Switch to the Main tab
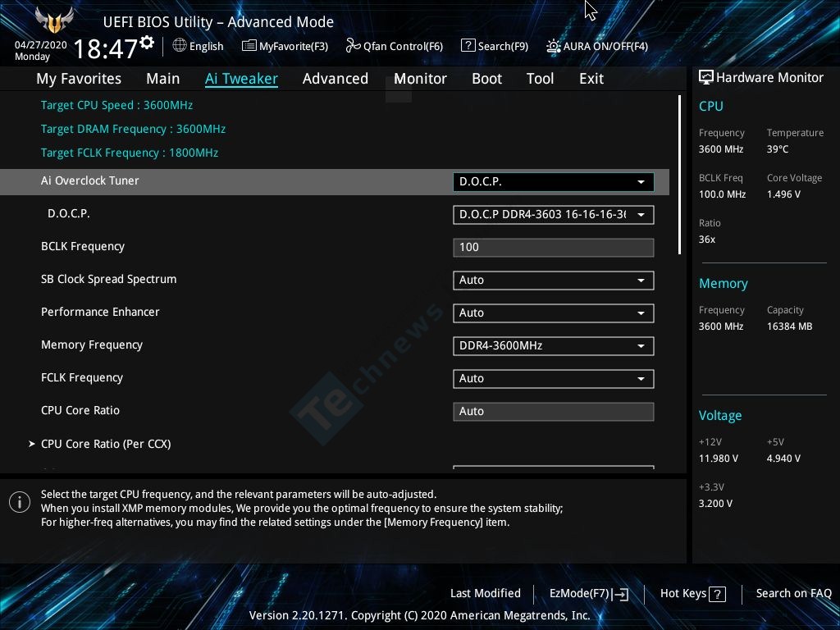The height and width of the screenshot is (630, 840). click(163, 79)
